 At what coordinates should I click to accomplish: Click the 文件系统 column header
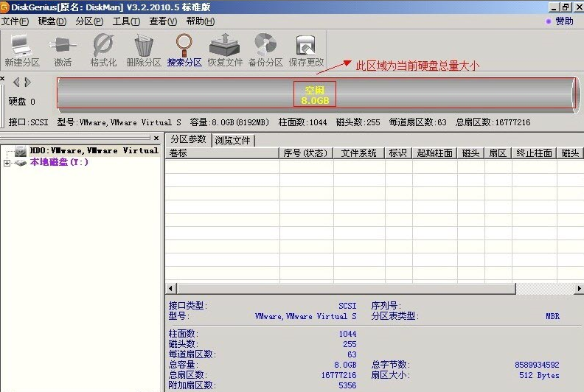click(359, 153)
